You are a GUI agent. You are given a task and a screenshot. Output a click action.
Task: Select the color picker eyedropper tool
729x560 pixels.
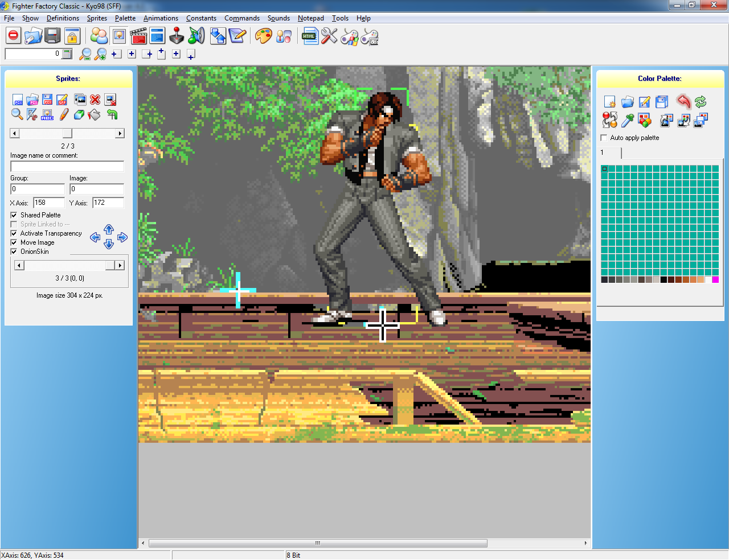[627, 120]
